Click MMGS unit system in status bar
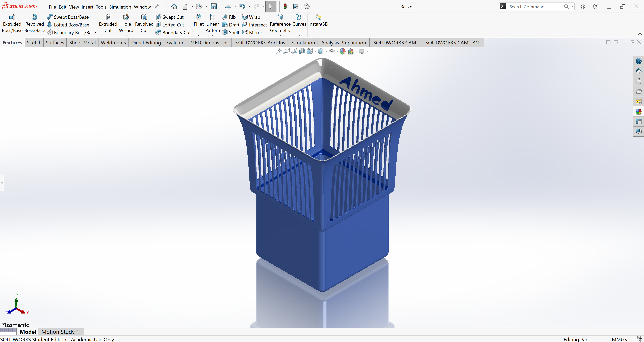The width and height of the screenshot is (644, 342). (619, 339)
